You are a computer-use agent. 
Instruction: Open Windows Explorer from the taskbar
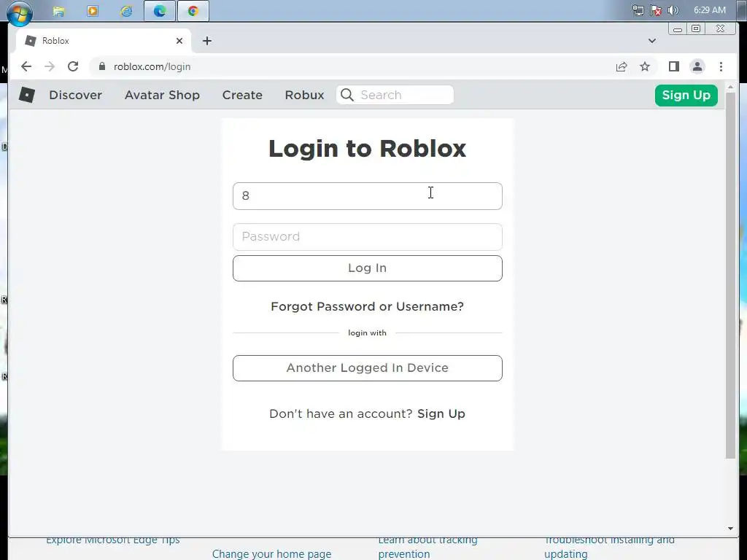point(58,11)
